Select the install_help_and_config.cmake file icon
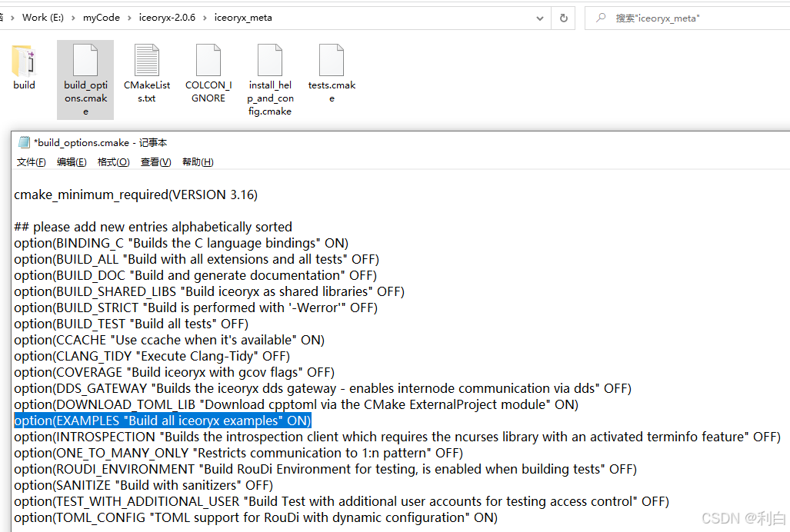 click(269, 60)
